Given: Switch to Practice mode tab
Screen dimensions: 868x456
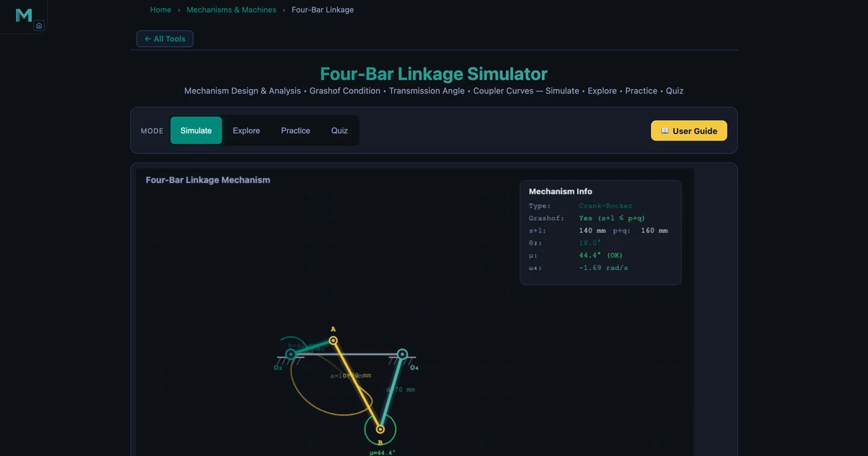Looking at the screenshot, I should pos(295,131).
